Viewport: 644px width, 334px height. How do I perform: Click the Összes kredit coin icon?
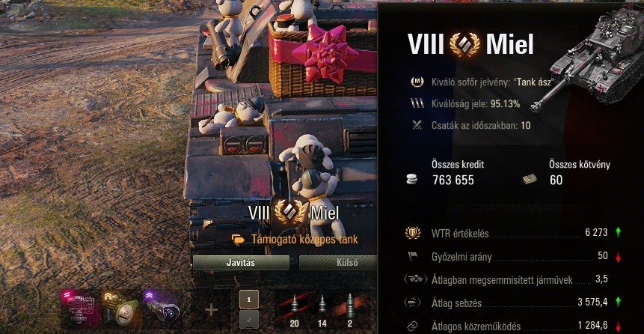(411, 179)
